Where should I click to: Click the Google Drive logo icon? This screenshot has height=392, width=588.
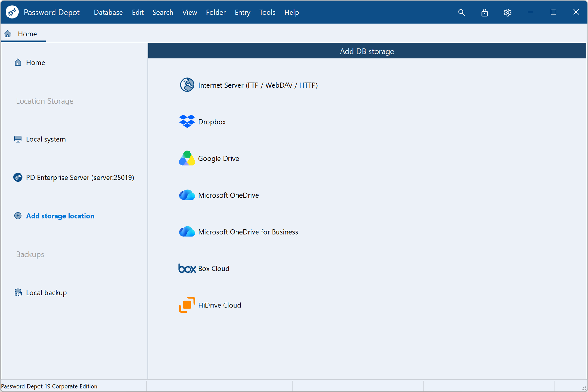187,158
